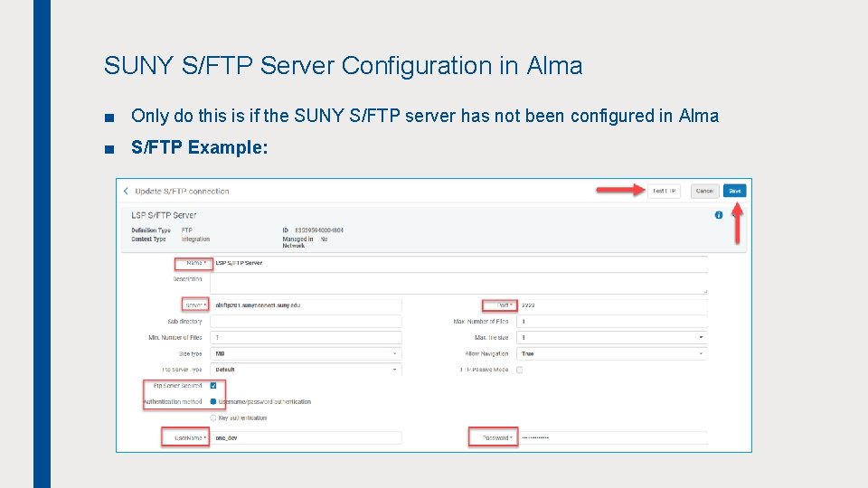Click the Cancel button
This screenshot has height=488, width=868.
tap(704, 191)
